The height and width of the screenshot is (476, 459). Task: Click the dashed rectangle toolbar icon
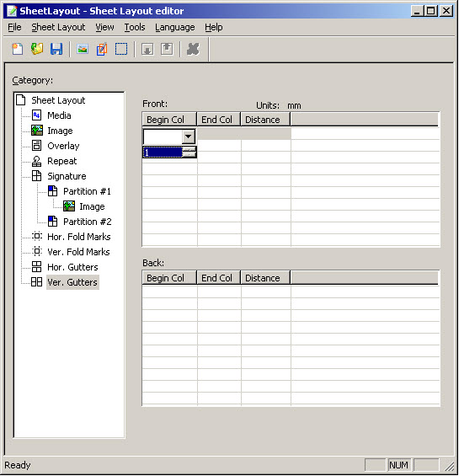[121, 49]
